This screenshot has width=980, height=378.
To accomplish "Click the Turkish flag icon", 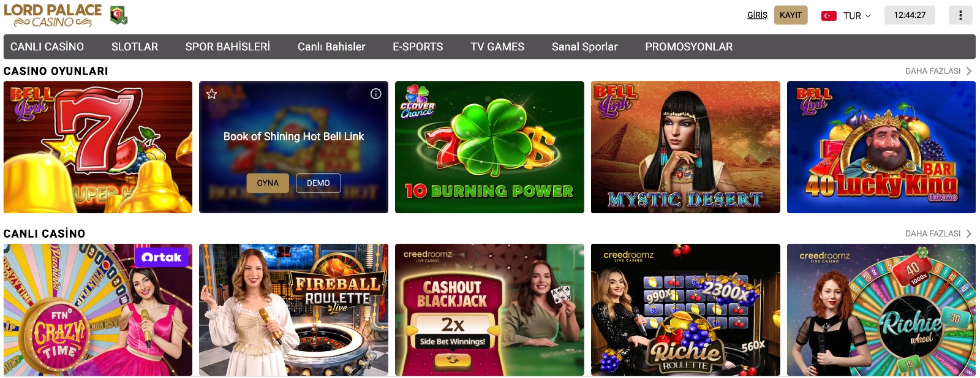I will (829, 16).
